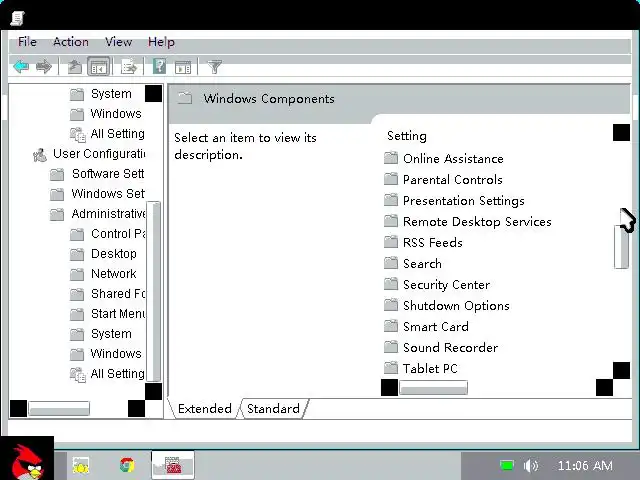Click Presentation Settings label
The height and width of the screenshot is (480, 640).
464,201
